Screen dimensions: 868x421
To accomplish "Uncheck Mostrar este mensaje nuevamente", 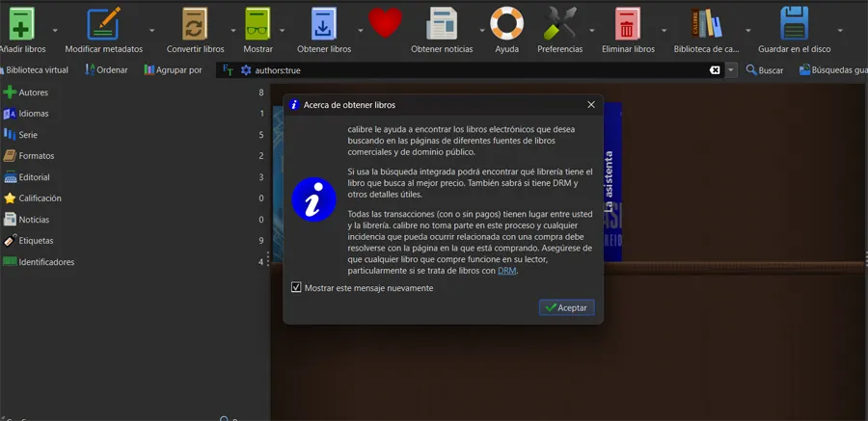I will coord(296,288).
